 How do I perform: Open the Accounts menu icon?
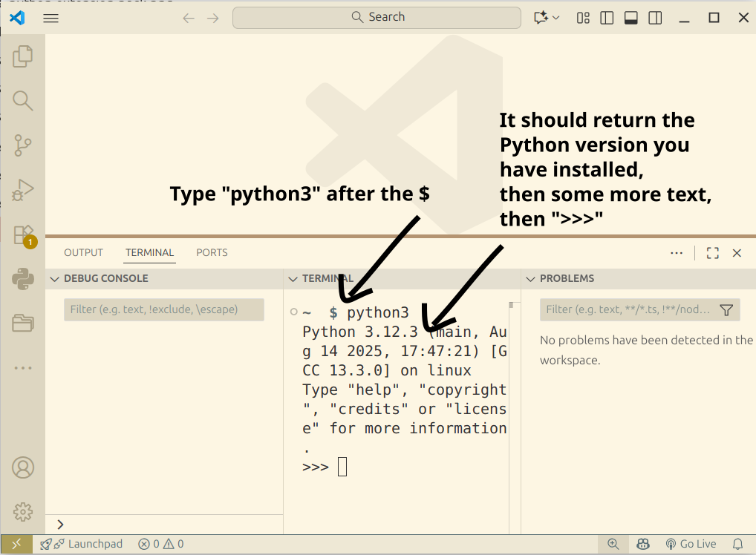pos(23,467)
